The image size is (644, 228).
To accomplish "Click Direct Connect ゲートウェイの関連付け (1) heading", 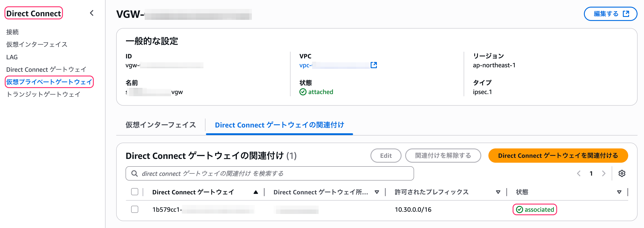I will [x=211, y=156].
